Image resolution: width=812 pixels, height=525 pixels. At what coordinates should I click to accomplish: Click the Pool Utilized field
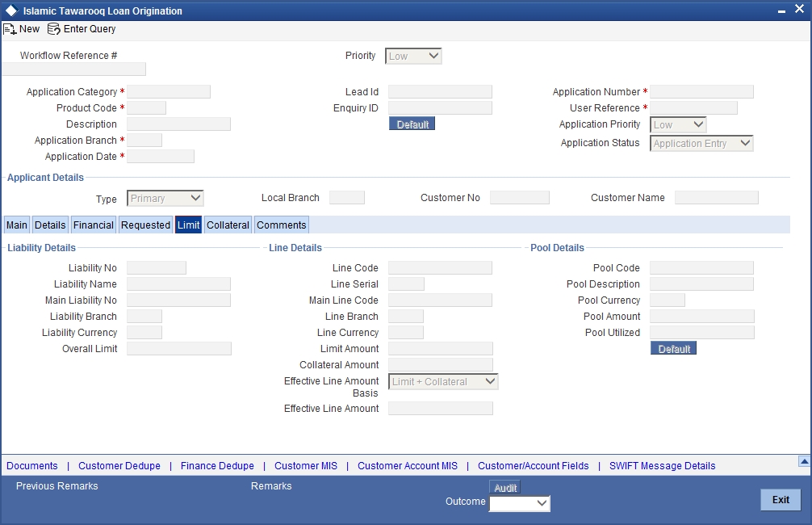coord(702,332)
